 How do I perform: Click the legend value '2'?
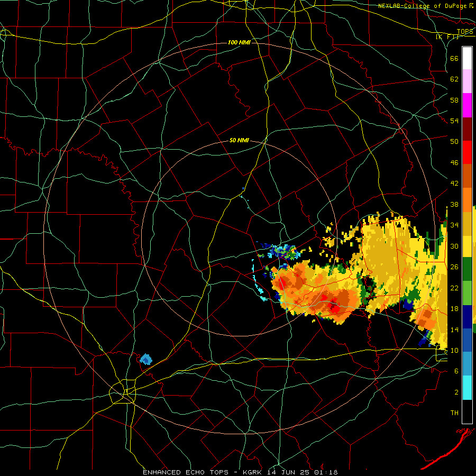pyautogui.click(x=456, y=392)
